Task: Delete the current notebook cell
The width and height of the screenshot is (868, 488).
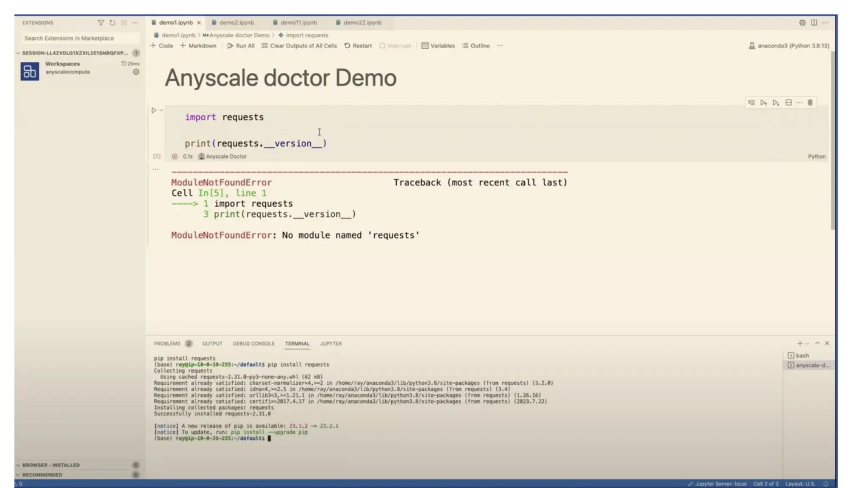Action: click(810, 103)
